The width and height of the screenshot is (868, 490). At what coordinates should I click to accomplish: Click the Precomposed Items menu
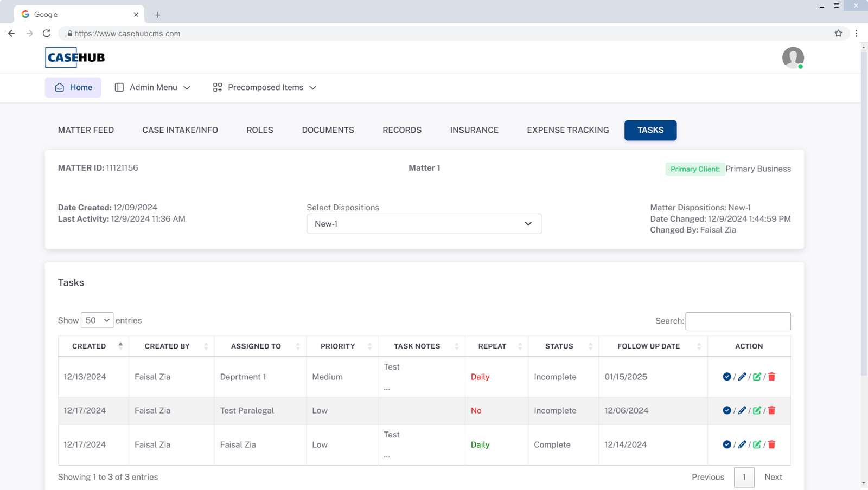coord(264,87)
